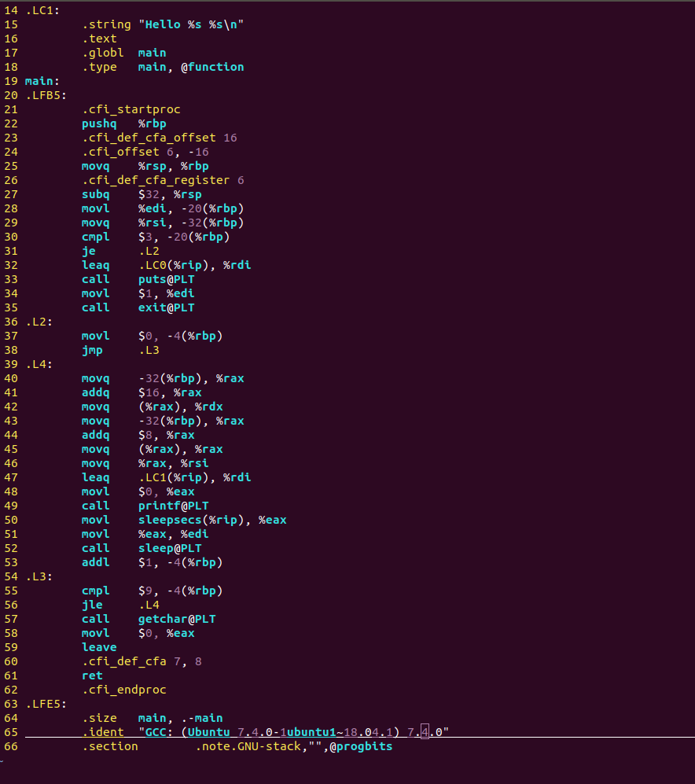695x784 pixels.
Task: Click cmpl $9, -4(%rbp) instruction
Action: click(x=153, y=591)
